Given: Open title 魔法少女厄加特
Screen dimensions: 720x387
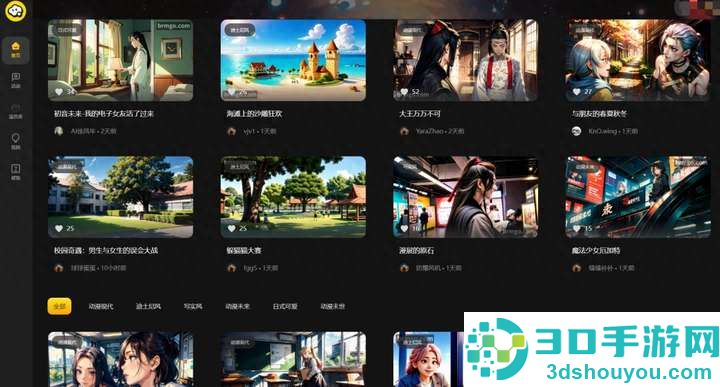Looking at the screenshot, I should (596, 250).
